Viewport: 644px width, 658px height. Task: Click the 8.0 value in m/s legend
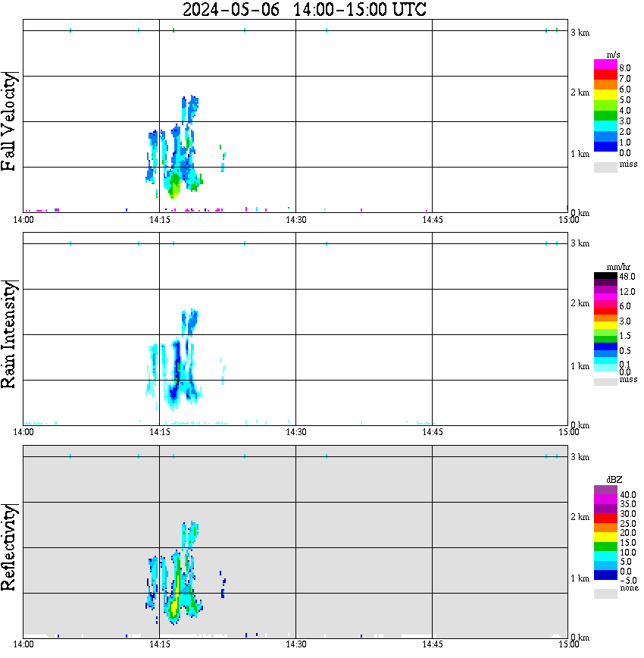[x=625, y=68]
